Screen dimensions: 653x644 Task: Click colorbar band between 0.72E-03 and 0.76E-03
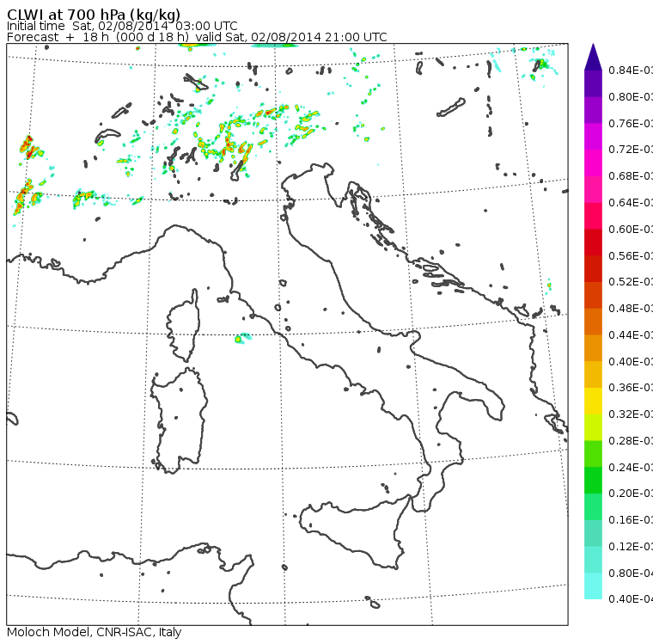[x=593, y=137]
